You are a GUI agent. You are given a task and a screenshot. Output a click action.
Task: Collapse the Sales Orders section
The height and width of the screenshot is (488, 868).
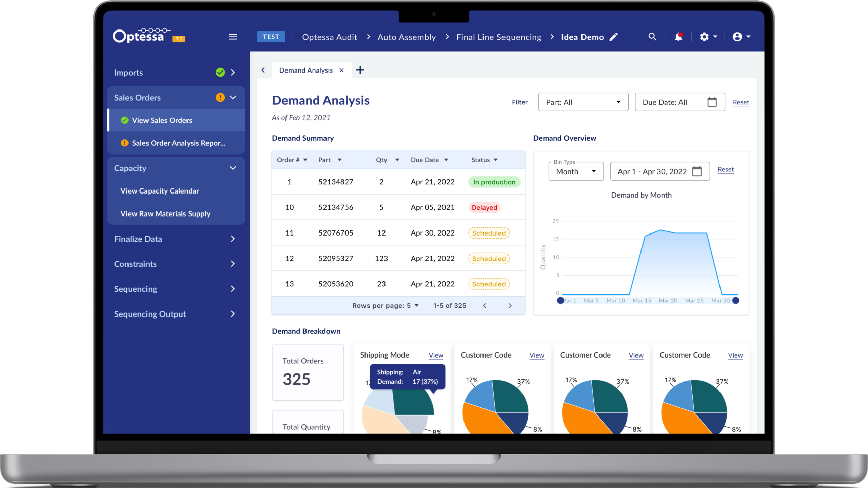click(x=233, y=98)
